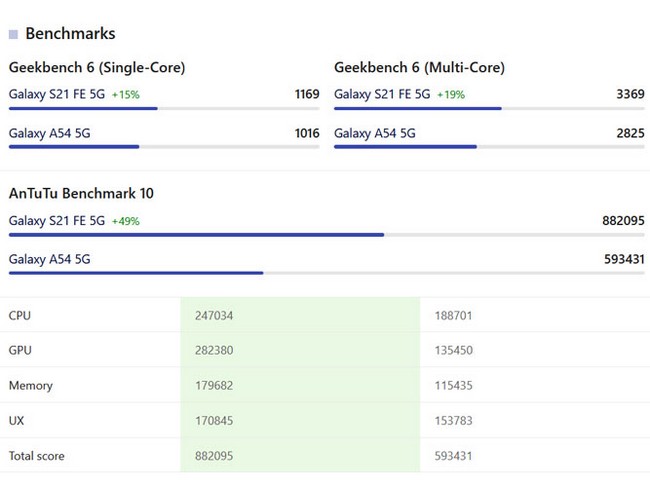Open Galaxy S21 FE 5G link under Multi-Core
The image size is (650, 487).
click(x=382, y=94)
